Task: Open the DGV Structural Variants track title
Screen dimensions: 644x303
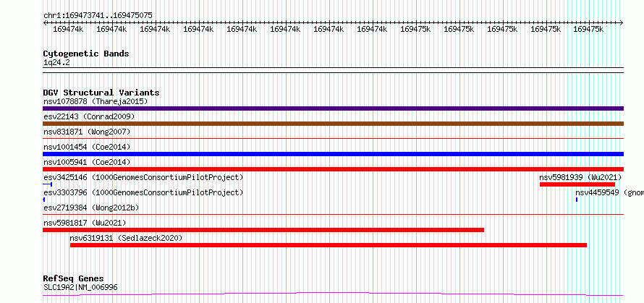Action: [x=101, y=93]
